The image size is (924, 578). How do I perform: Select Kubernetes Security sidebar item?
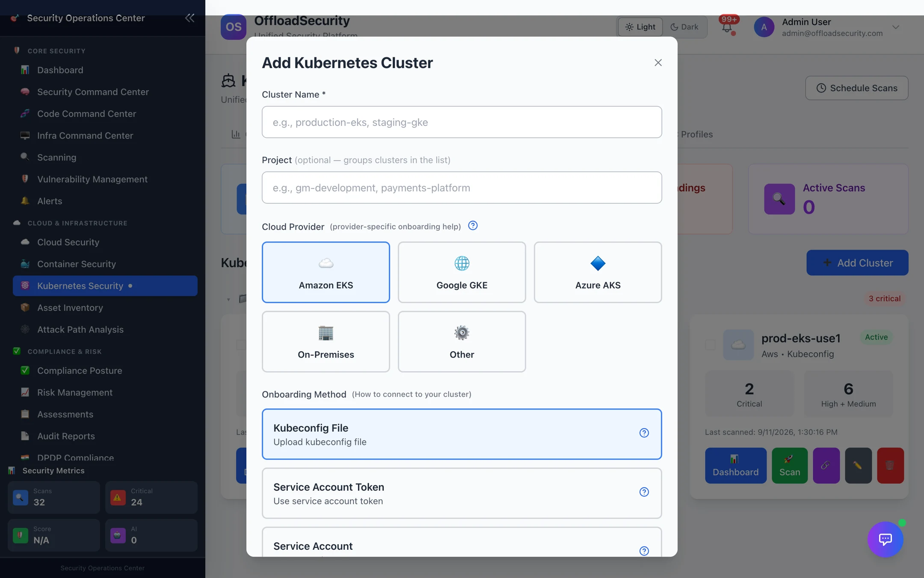tap(105, 286)
